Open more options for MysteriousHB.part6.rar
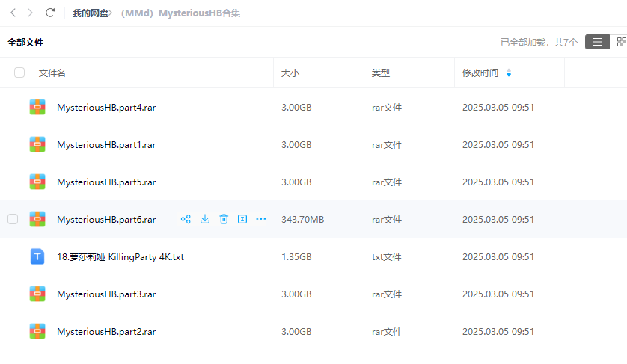The image size is (627, 364). (261, 219)
